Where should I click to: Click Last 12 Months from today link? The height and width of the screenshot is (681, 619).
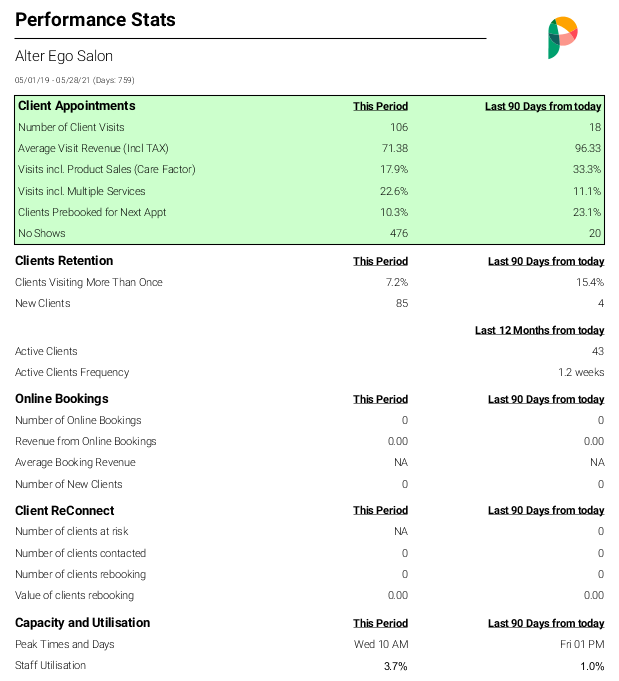click(x=540, y=331)
